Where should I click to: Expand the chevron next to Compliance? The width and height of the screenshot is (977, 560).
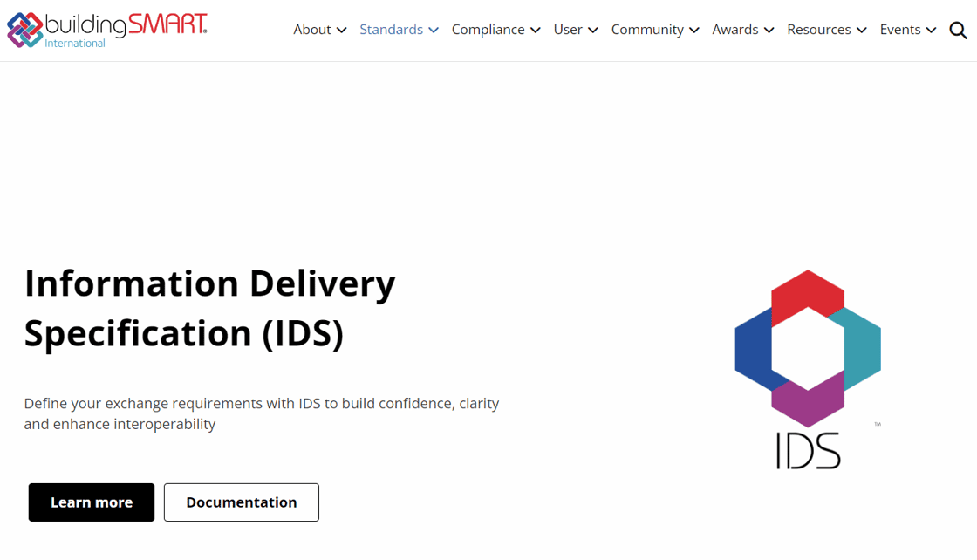pos(536,30)
